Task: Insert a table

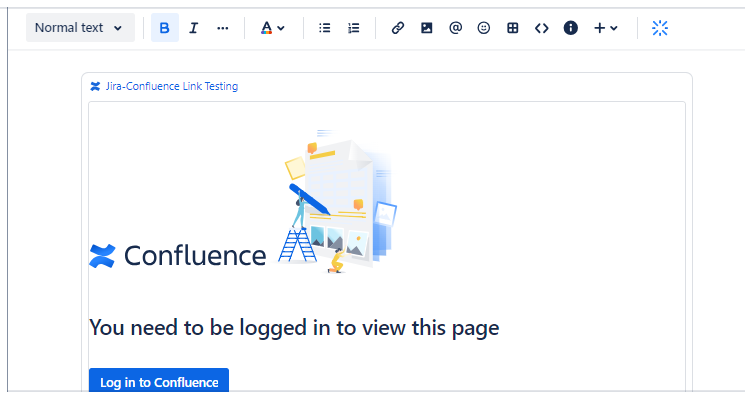Action: (x=513, y=28)
